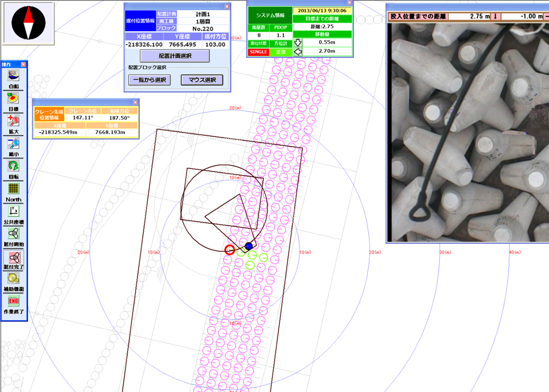The height and width of the screenshot is (392, 549).
Task: Click the north compass indicator
Action: coord(29,23)
